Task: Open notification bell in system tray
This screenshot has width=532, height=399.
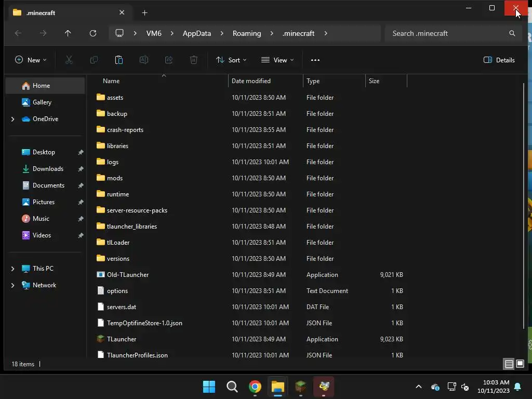Action: (x=518, y=387)
